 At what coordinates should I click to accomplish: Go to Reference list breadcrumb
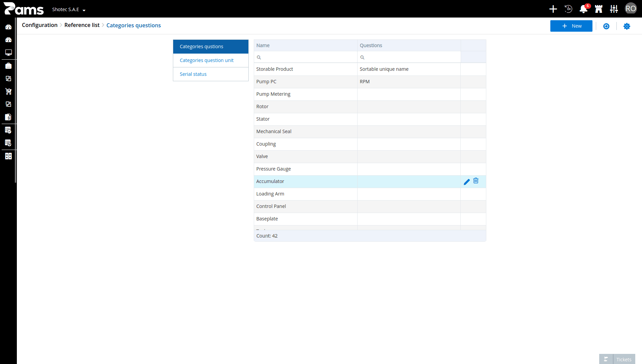point(82,25)
